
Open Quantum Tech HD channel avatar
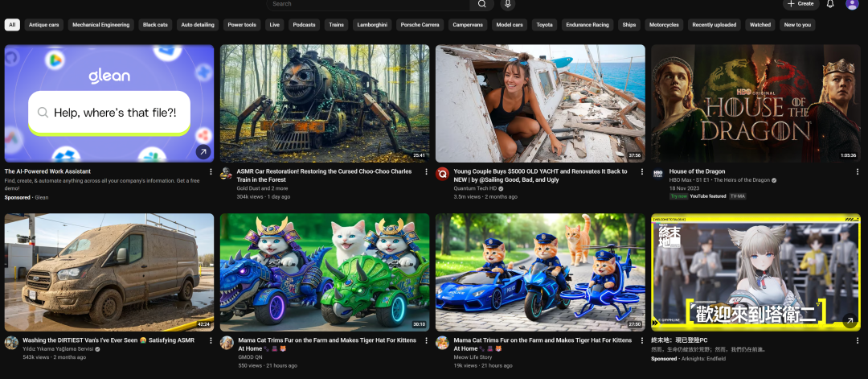point(442,174)
